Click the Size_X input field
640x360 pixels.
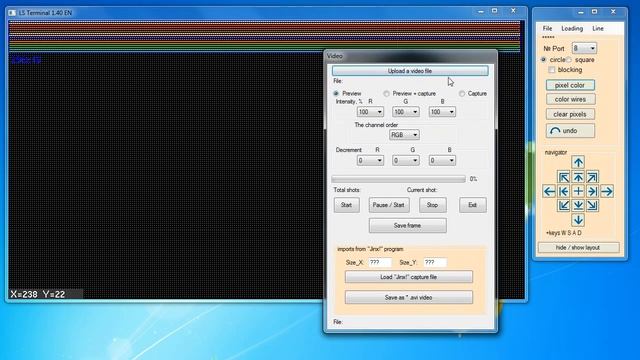(380, 262)
